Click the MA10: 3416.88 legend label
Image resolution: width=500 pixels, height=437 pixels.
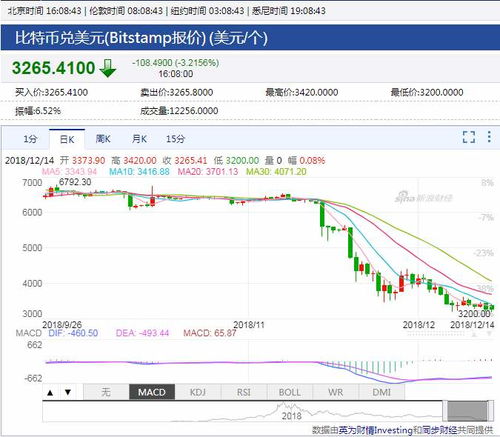tap(139, 172)
